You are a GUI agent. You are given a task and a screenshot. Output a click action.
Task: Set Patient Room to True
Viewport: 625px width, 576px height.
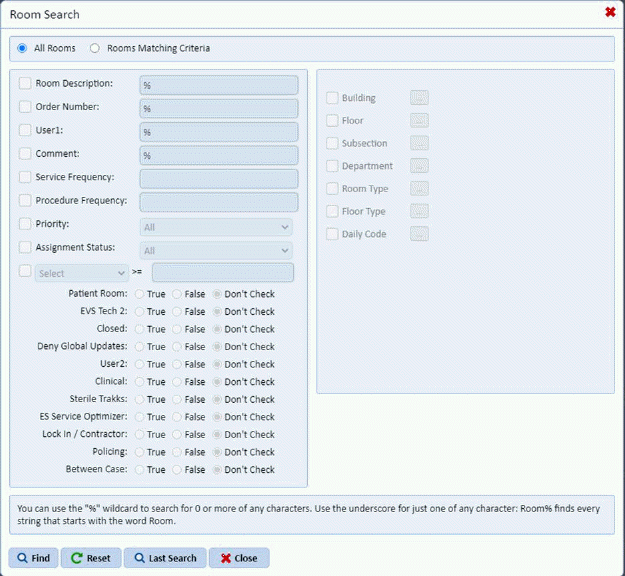coord(140,294)
